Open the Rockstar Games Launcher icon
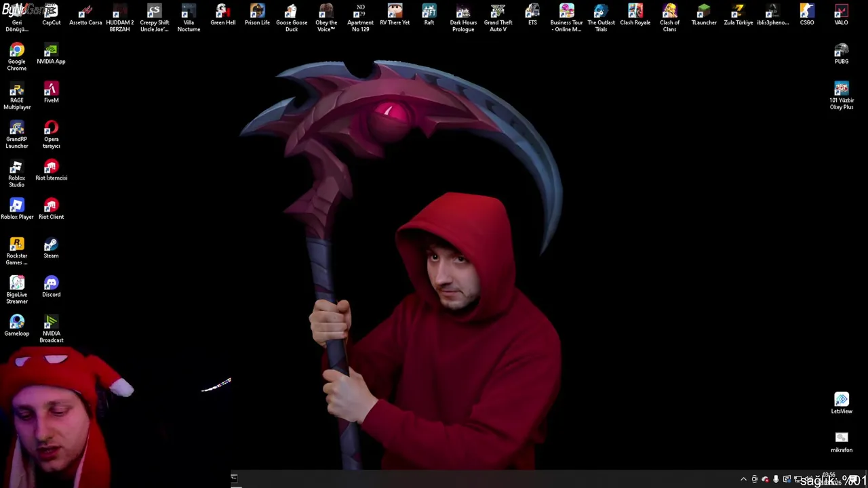 [17, 251]
